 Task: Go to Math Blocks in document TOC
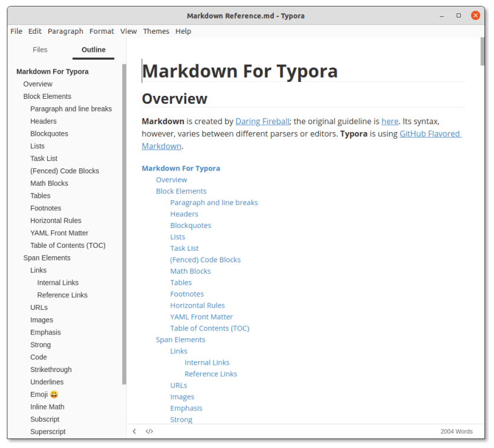190,271
